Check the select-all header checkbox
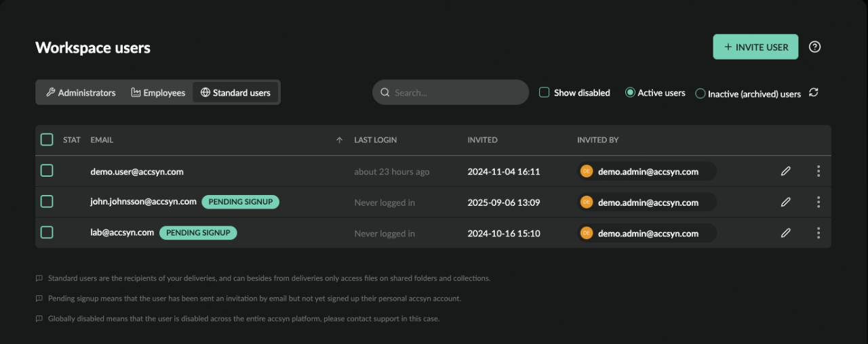 pyautogui.click(x=47, y=139)
